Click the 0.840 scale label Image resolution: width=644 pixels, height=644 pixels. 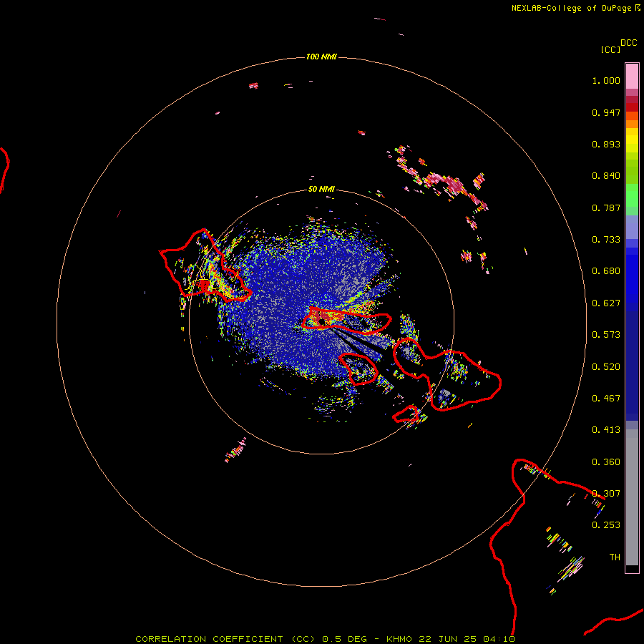pyautogui.click(x=606, y=176)
